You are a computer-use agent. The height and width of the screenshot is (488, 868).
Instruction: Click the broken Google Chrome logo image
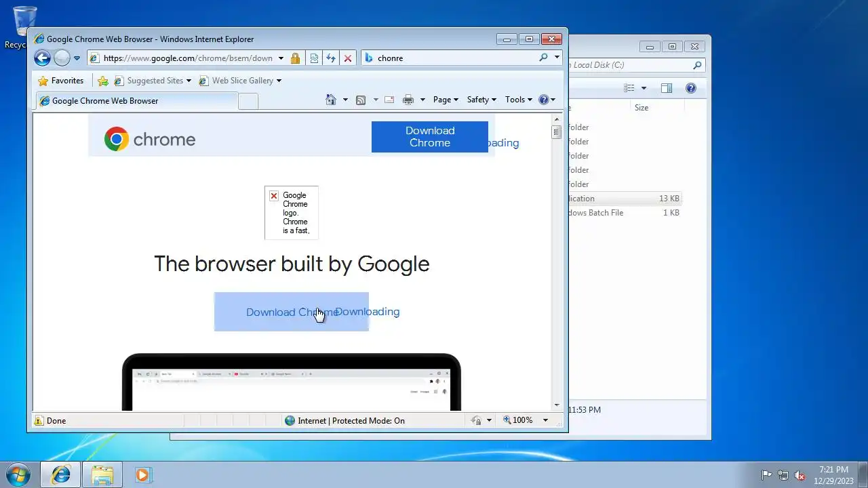pos(291,213)
